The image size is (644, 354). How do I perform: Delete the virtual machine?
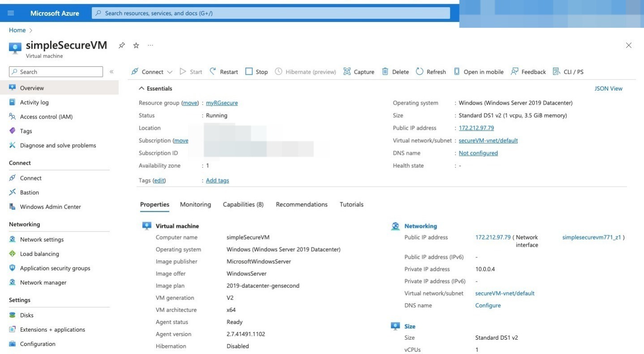point(395,72)
